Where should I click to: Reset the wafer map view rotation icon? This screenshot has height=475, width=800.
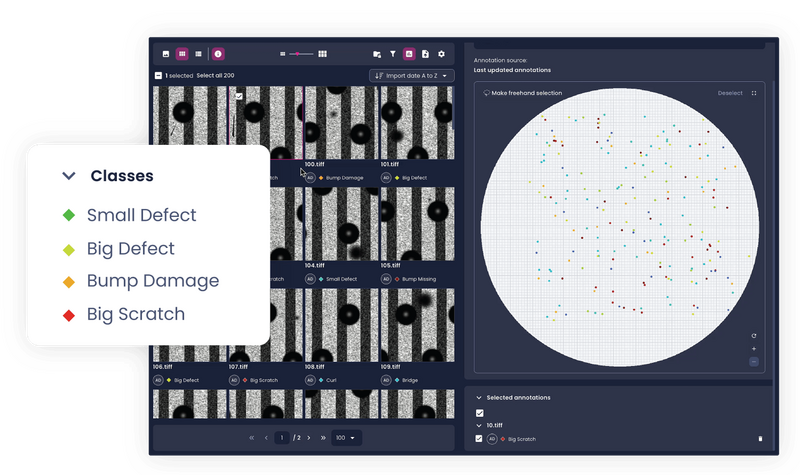click(x=754, y=336)
